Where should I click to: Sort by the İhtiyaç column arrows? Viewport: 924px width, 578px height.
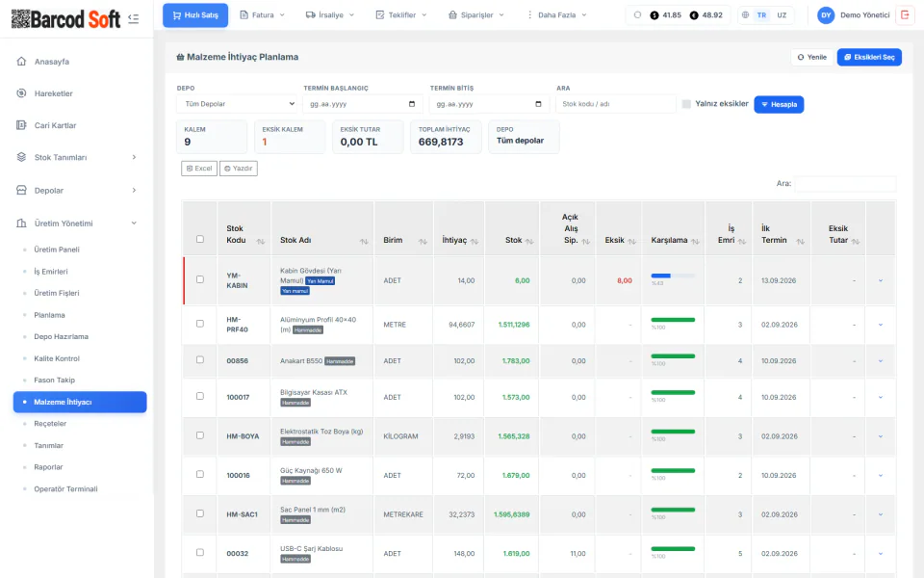[475, 241]
